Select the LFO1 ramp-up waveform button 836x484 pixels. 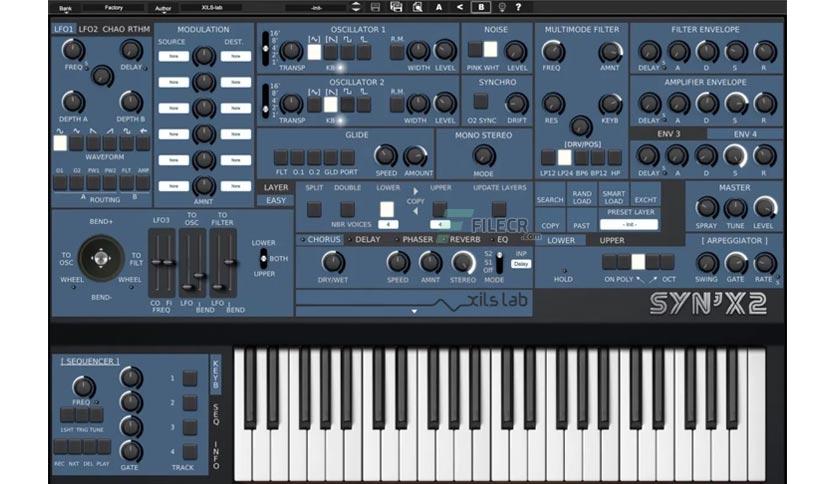[x=110, y=143]
